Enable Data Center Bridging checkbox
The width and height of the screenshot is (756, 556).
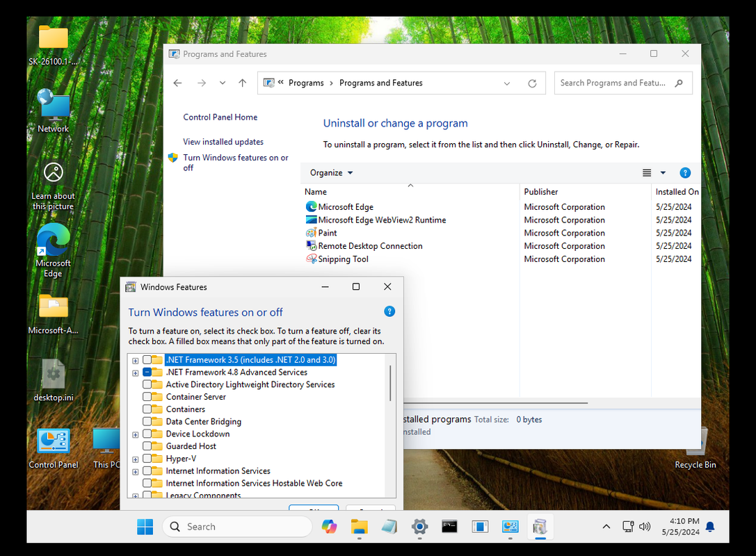pyautogui.click(x=147, y=421)
